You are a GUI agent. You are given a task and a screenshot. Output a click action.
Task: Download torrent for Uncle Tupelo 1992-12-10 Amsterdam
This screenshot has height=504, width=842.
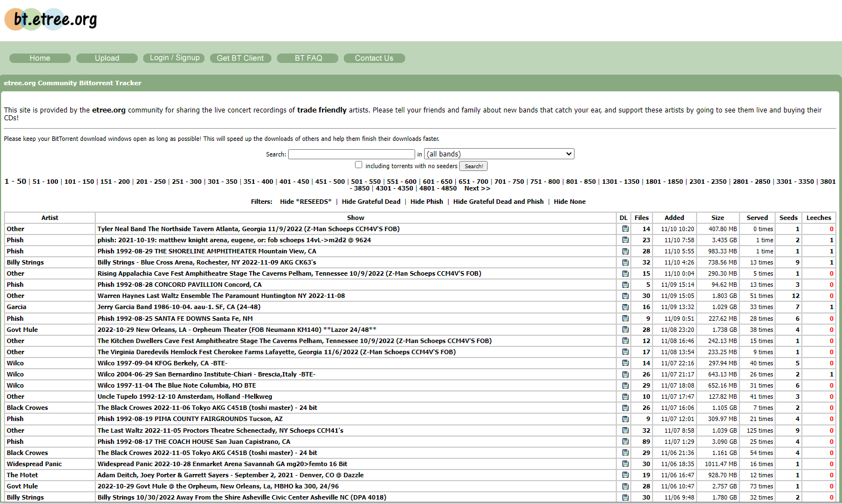(625, 397)
